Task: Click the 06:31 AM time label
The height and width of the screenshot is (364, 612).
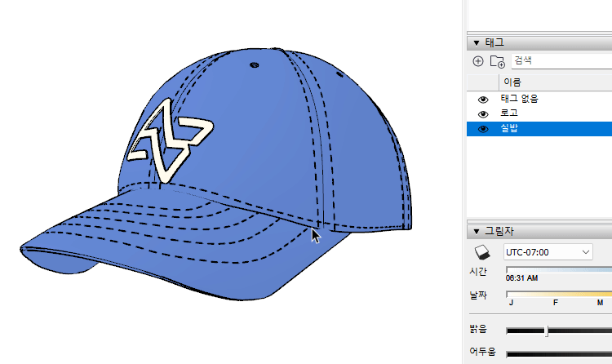Action: pos(522,278)
